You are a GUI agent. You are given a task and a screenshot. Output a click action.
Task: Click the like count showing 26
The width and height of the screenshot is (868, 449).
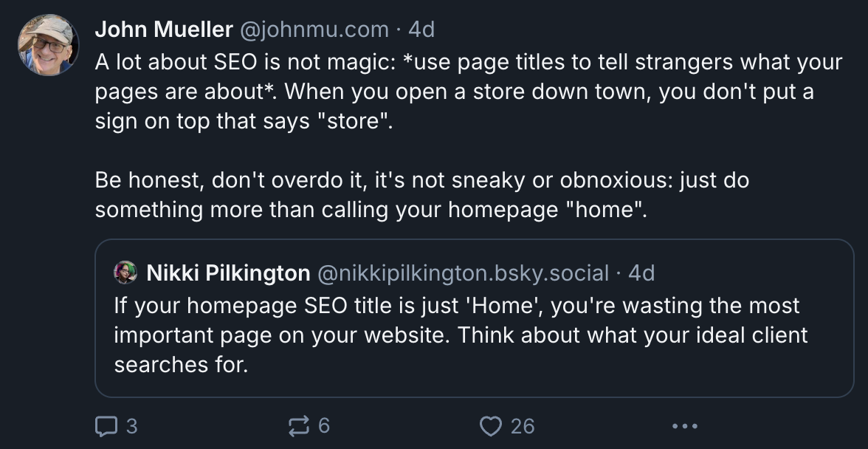point(522,426)
